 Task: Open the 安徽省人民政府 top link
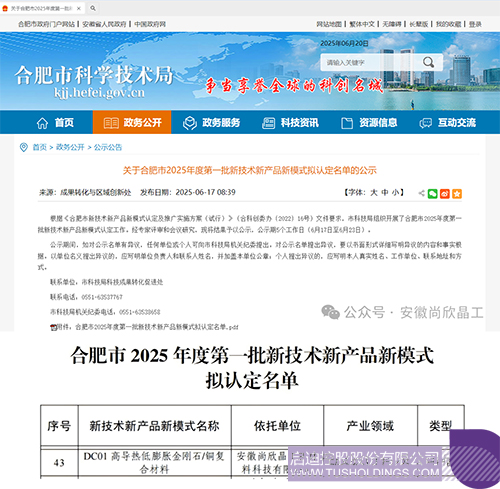pyautogui.click(x=104, y=24)
